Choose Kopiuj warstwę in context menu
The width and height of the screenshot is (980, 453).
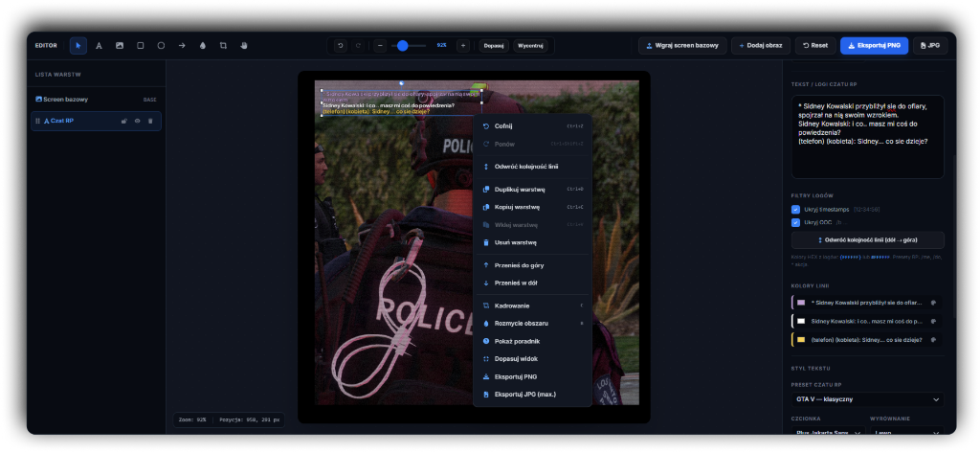532,207
